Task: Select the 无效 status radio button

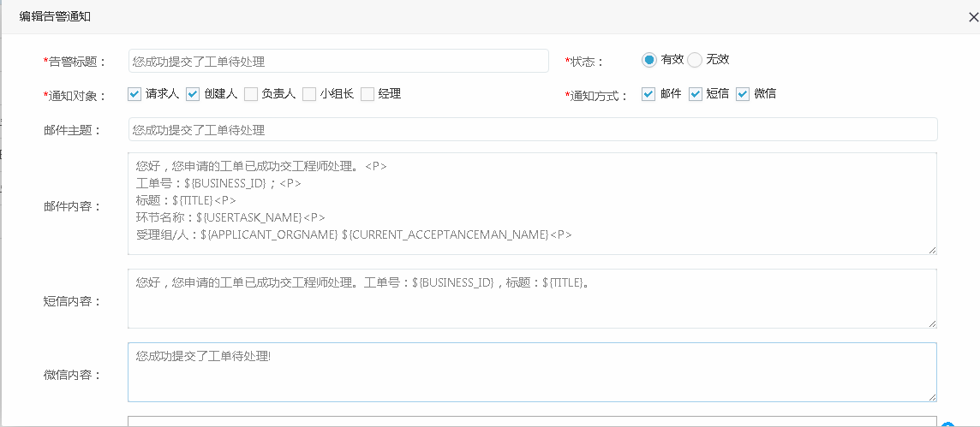Action: click(695, 60)
